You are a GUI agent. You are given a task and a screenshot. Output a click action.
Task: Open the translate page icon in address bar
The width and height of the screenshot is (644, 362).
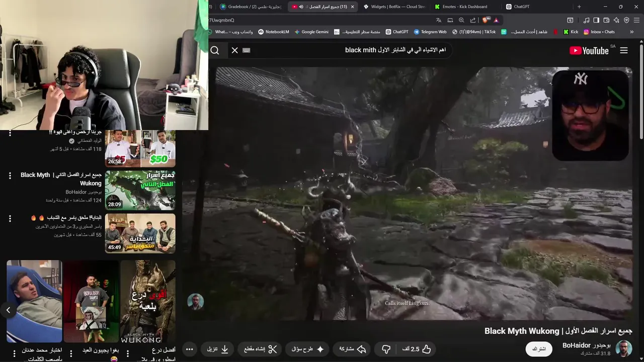click(438, 20)
